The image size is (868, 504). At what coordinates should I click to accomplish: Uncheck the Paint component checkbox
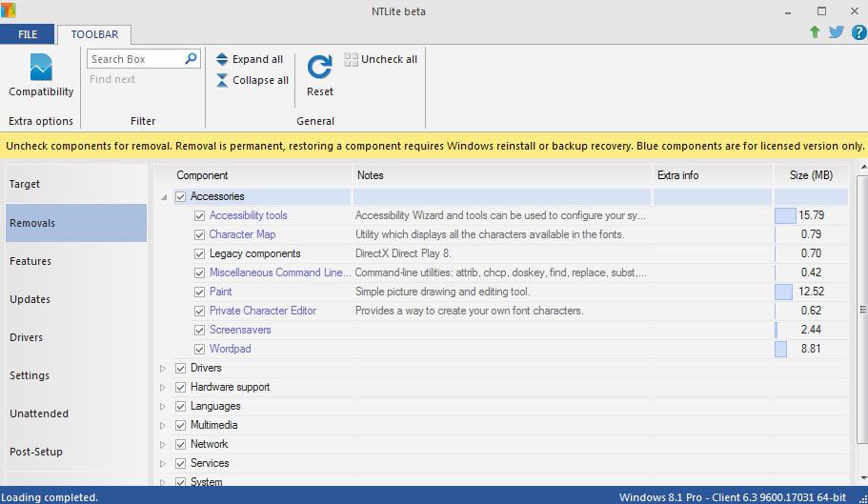pyautogui.click(x=200, y=292)
